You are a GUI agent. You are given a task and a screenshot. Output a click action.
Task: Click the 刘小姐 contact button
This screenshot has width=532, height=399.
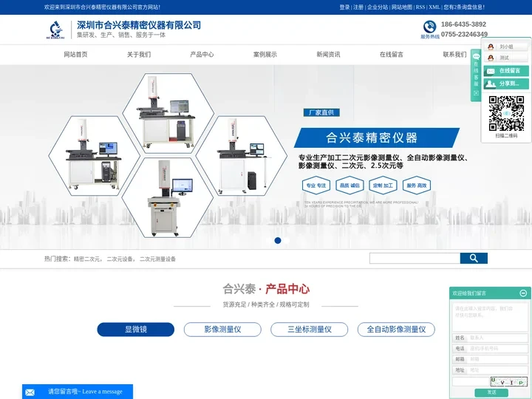click(x=506, y=47)
